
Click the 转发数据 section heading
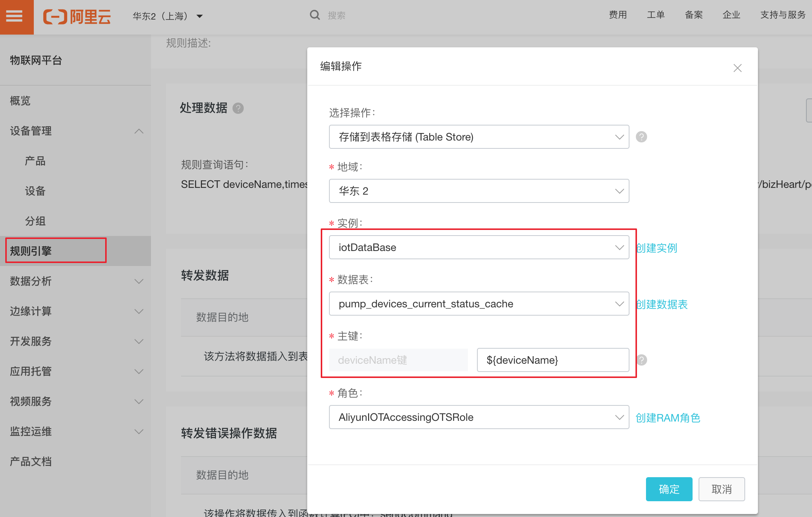click(x=205, y=275)
